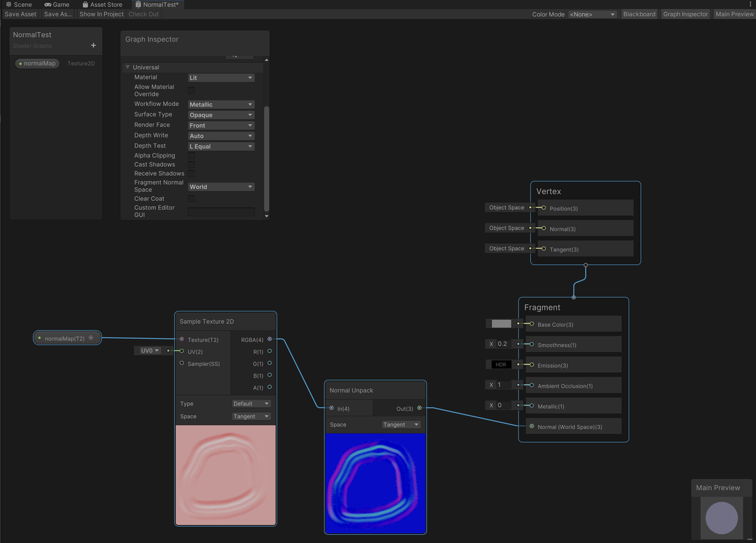The width and height of the screenshot is (756, 543).
Task: Click the Save Asset button
Action: (20, 14)
